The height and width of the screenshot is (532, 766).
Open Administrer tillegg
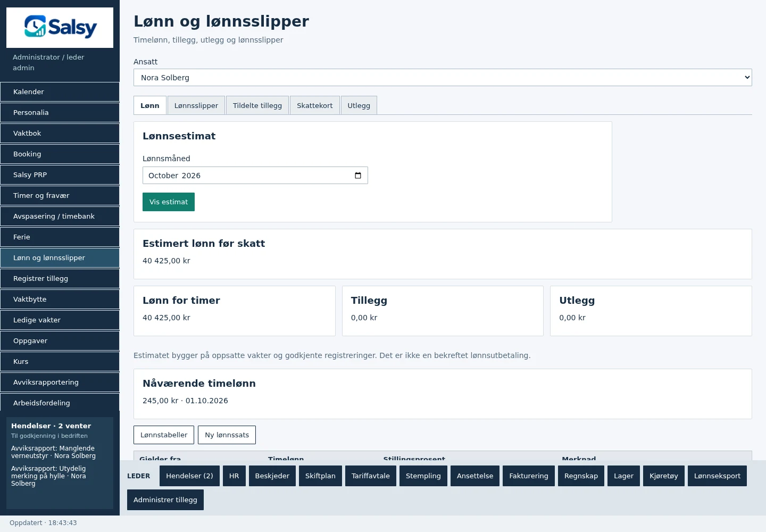tap(165, 500)
